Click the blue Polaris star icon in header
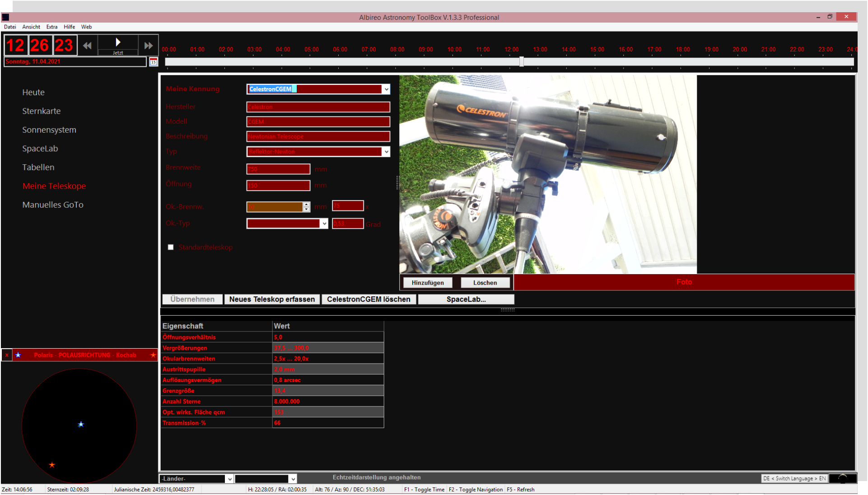The image size is (868, 495). pyautogui.click(x=18, y=355)
